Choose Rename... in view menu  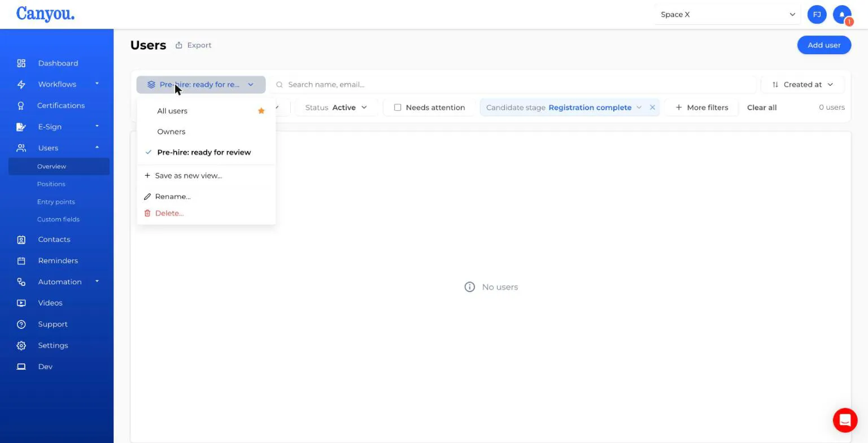[x=206, y=197]
